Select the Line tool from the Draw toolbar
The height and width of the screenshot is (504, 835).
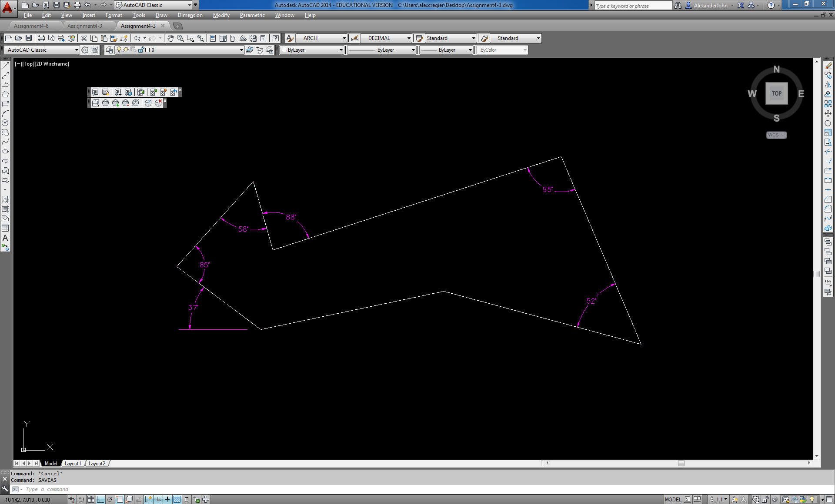5,66
